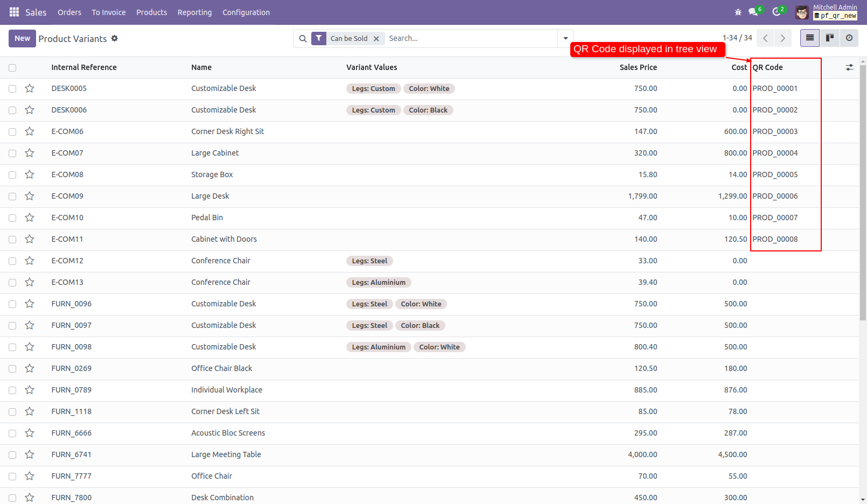Click the Mitchell Admin user link
The height and width of the screenshot is (504, 867).
(x=835, y=7)
